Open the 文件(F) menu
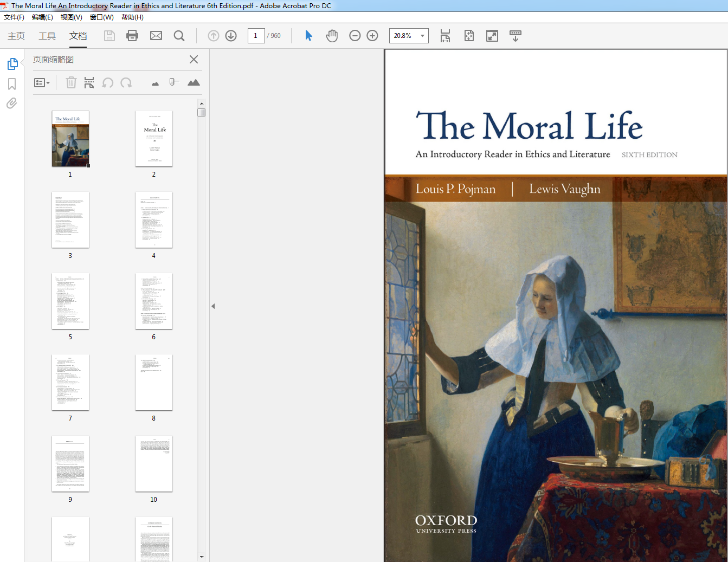Viewport: 728px width, 562px height. (14, 17)
